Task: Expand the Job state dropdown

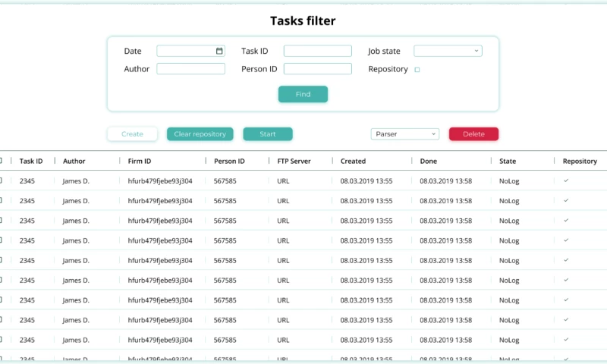Action: coord(448,51)
